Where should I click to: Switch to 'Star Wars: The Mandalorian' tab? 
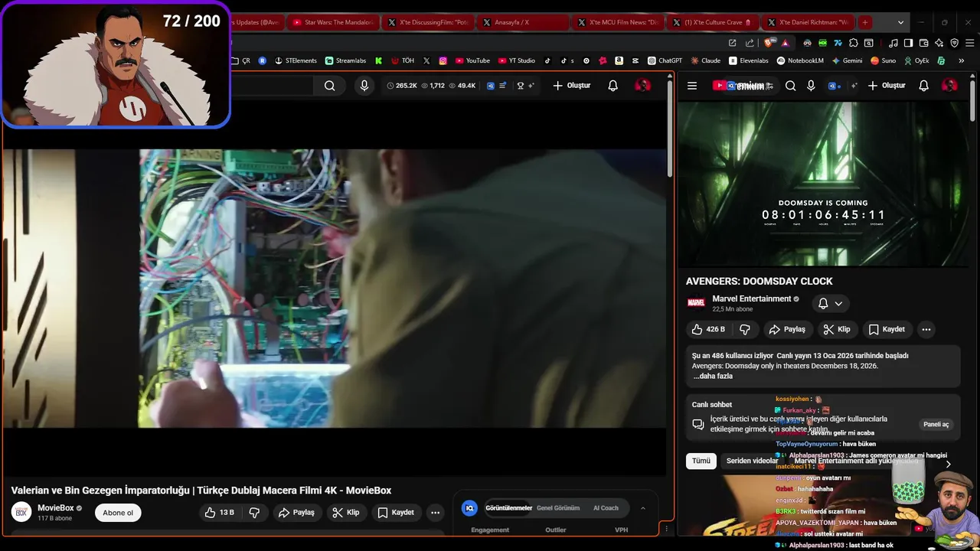coord(332,22)
